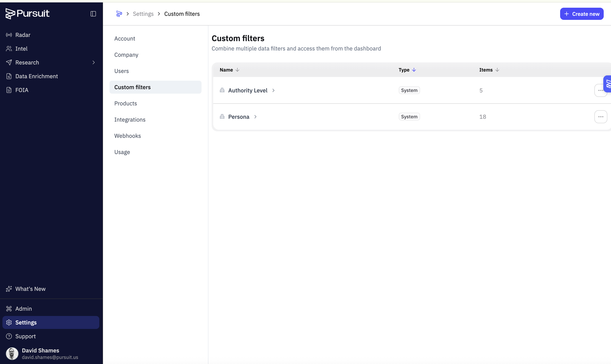Click Pursuit home icon in breadcrumb
The width and height of the screenshot is (611, 364).
pyautogui.click(x=119, y=14)
